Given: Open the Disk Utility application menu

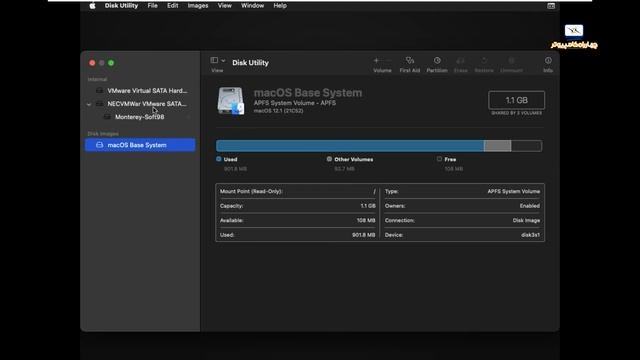Looking at the screenshot, I should [x=121, y=6].
